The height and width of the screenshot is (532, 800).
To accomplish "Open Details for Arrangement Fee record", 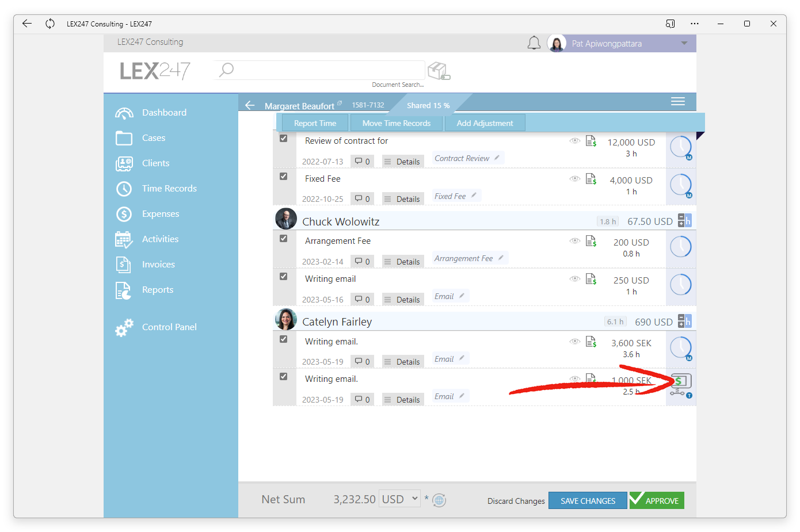I will [403, 262].
